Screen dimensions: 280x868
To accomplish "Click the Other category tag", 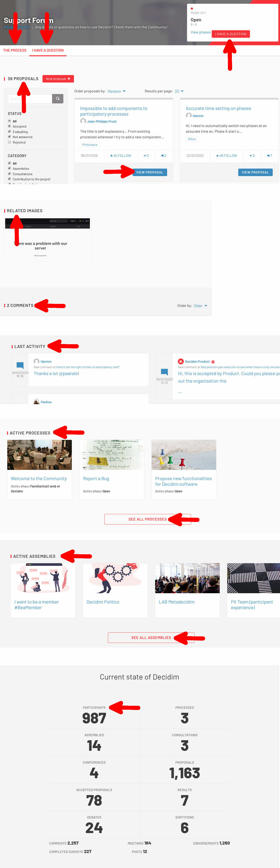I will 192,139.
